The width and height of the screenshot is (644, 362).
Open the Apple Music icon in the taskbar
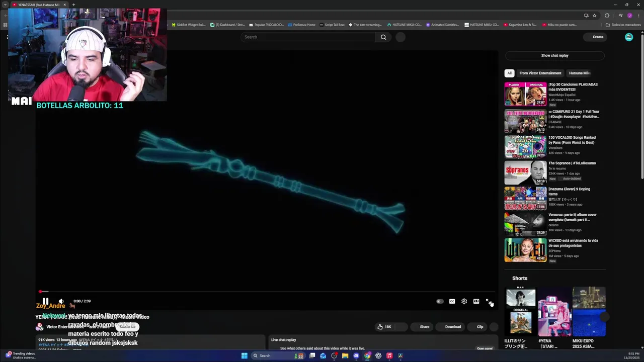click(x=389, y=355)
